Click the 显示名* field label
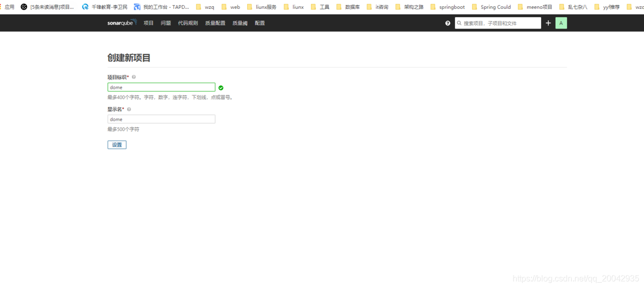This screenshot has width=644, height=288. coord(116,109)
